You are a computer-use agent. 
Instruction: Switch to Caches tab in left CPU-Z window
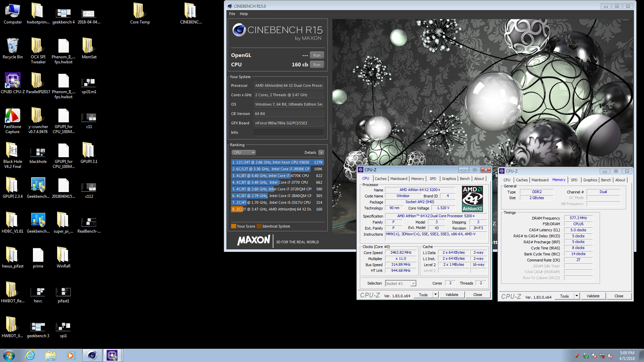tap(381, 179)
